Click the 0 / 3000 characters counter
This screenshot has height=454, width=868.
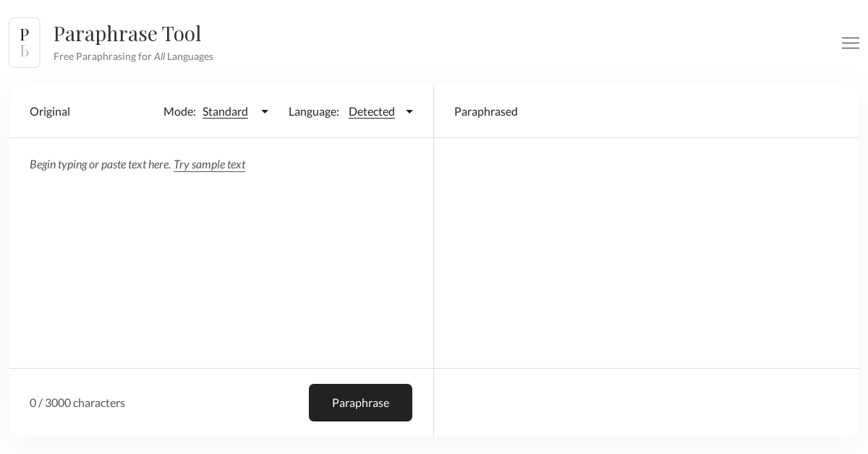(x=77, y=403)
